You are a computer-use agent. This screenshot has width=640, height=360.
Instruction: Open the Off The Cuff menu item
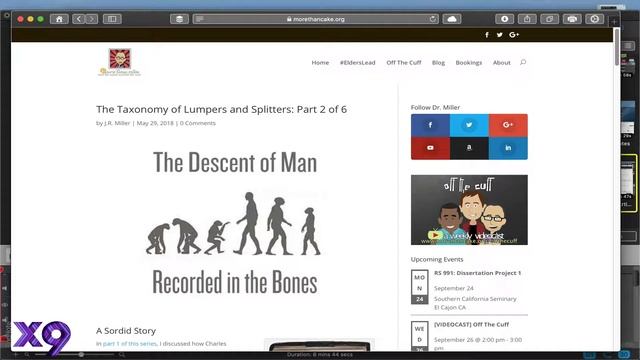point(404,62)
